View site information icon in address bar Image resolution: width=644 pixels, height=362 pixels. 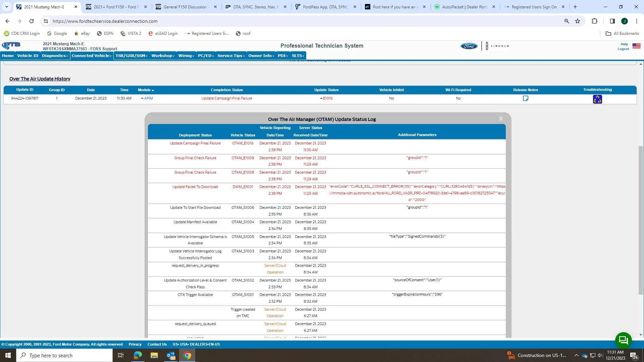click(46, 21)
